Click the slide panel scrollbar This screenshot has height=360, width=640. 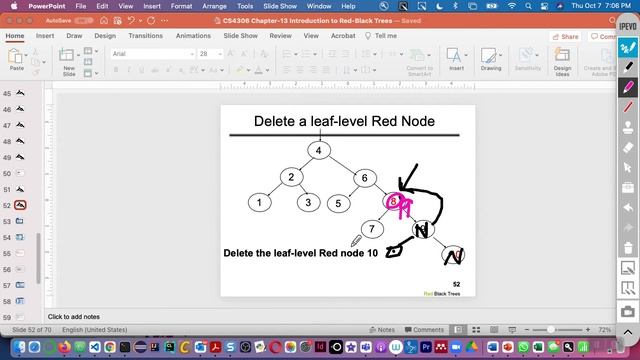pyautogui.click(x=38, y=258)
